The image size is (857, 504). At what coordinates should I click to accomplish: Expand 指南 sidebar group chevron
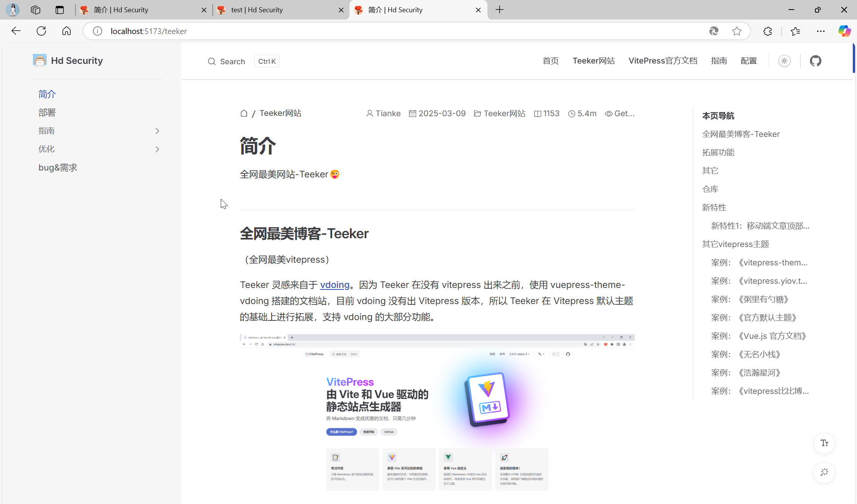(157, 131)
